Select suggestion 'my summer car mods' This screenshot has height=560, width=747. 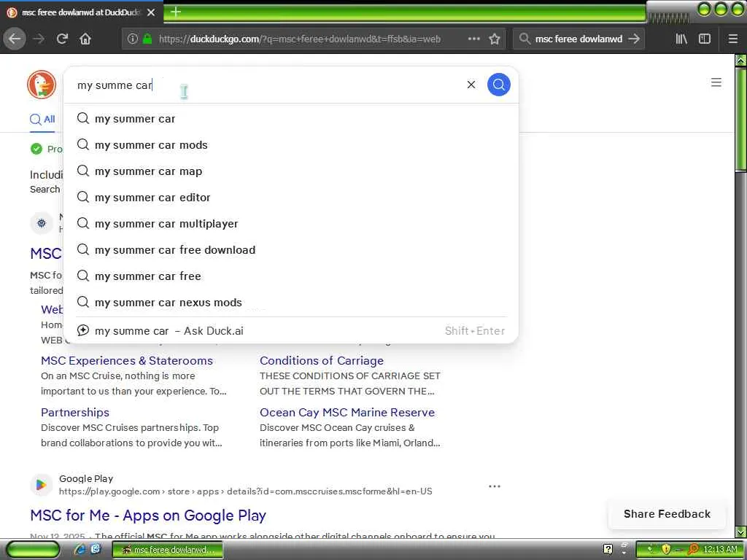(x=291, y=145)
